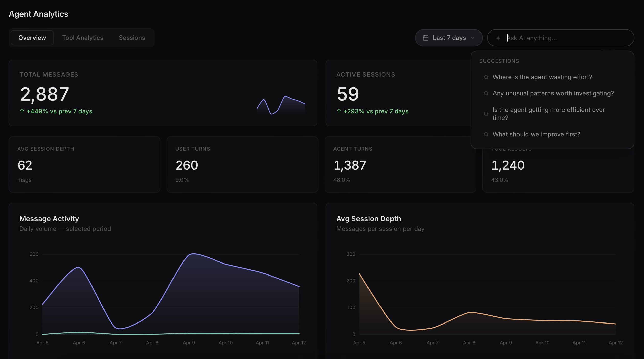Click the Avg Session Depth chart title
644x359 pixels.
click(x=369, y=219)
